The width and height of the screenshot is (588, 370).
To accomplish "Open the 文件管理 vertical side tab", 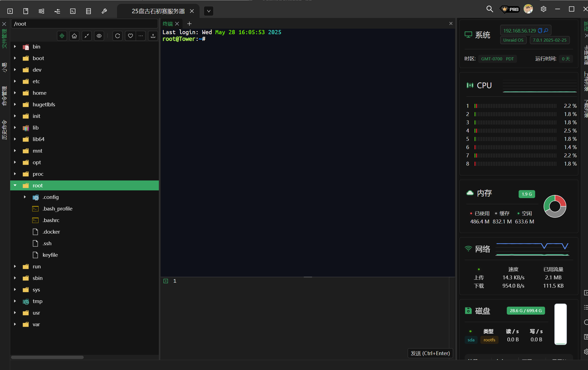I will click(4, 39).
